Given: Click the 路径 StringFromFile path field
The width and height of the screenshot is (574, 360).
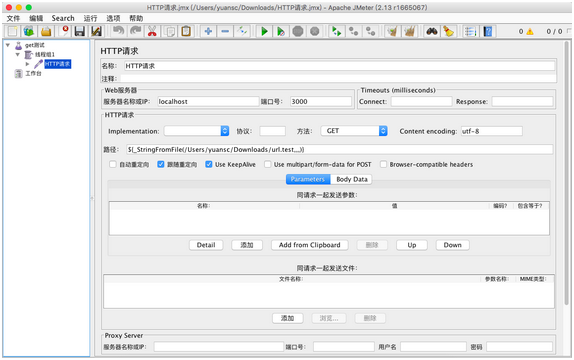Looking at the screenshot, I should tap(339, 149).
